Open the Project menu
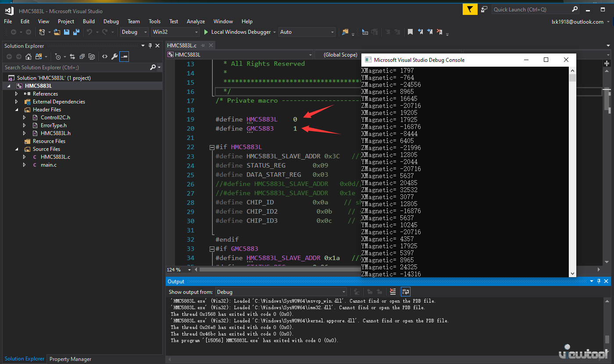The image size is (614, 364). [66, 21]
